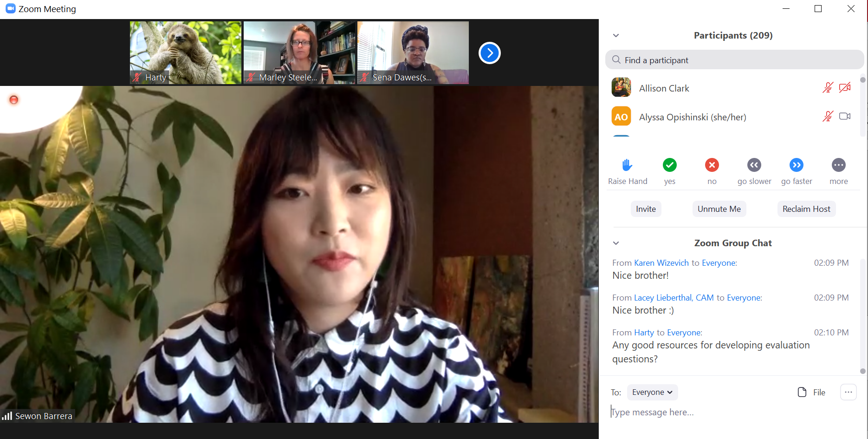Toggle Allison Clark's disabled camera icon
The width and height of the screenshot is (868, 439).
pos(845,87)
